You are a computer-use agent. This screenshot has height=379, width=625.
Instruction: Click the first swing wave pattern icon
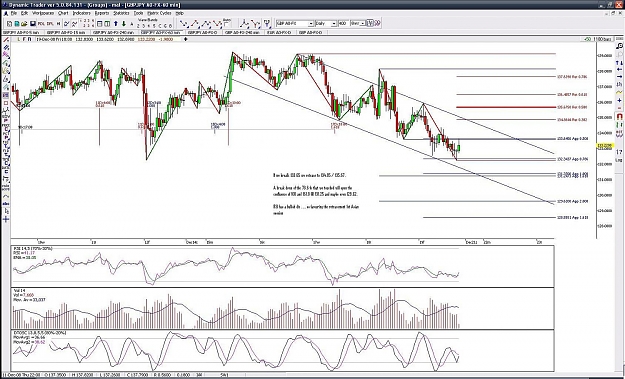[x=184, y=24]
